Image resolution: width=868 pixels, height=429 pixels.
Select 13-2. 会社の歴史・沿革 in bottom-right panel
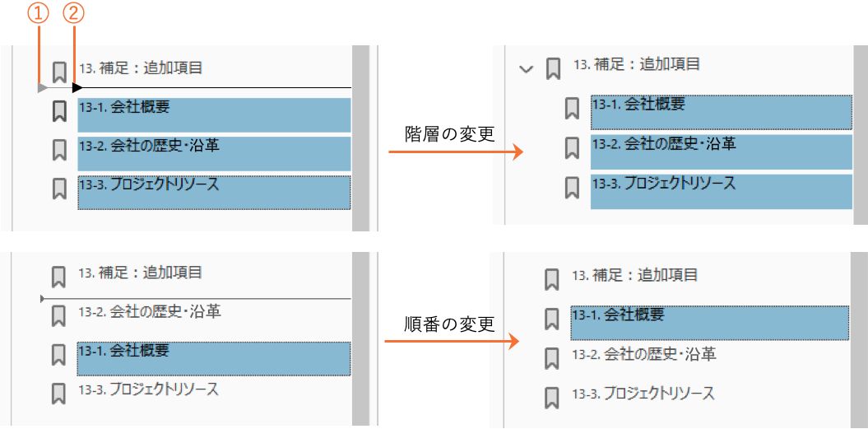pyautogui.click(x=644, y=355)
